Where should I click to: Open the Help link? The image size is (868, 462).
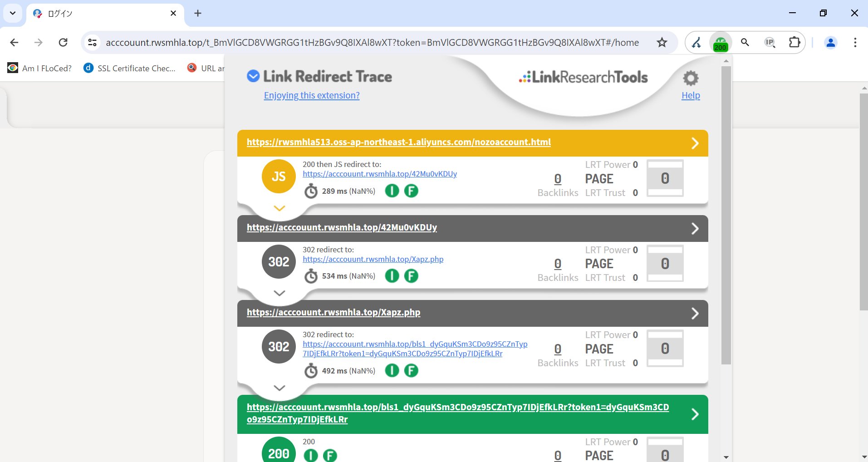(691, 95)
